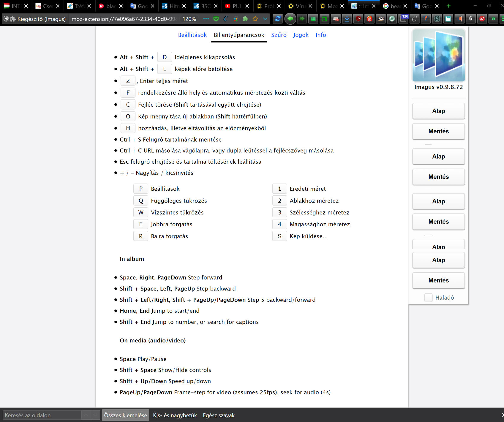This screenshot has height=422, width=504.
Task: Open page actions three-dots menu
Action: point(206,19)
